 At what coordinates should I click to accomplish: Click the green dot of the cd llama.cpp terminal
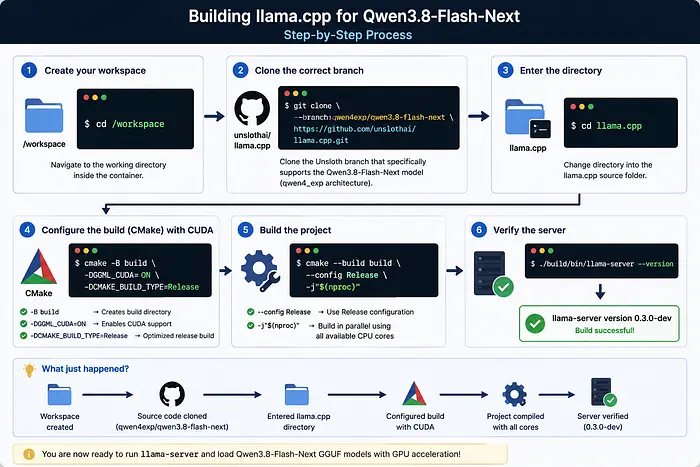click(591, 107)
